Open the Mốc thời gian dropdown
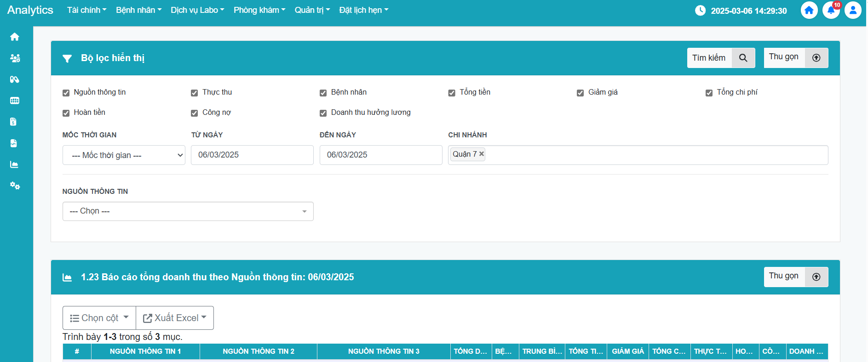868x362 pixels. pos(124,155)
